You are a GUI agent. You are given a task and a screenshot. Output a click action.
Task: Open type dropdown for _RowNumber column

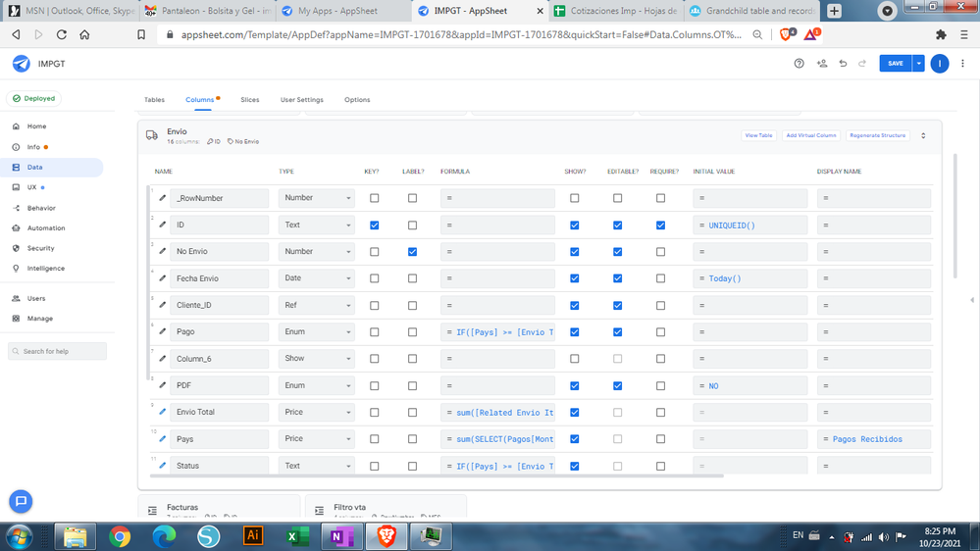coord(316,198)
